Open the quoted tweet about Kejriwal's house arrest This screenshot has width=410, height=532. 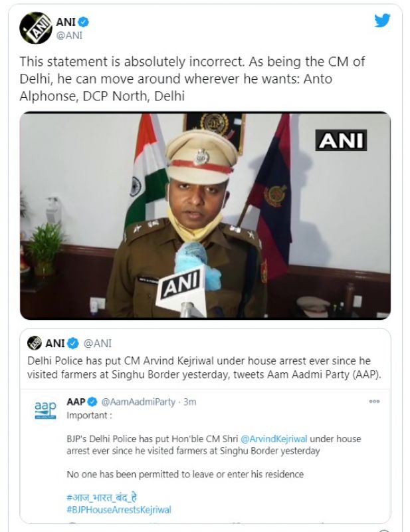[205, 366]
